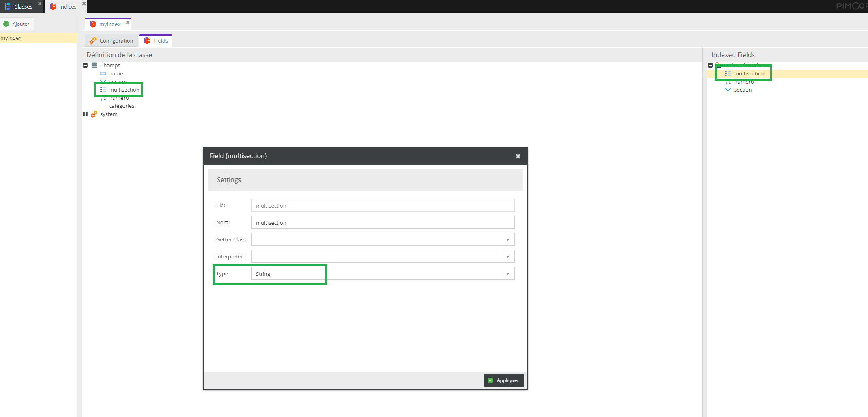The width and height of the screenshot is (868, 417).
Task: Select the name text field icon
Action: pos(103,73)
